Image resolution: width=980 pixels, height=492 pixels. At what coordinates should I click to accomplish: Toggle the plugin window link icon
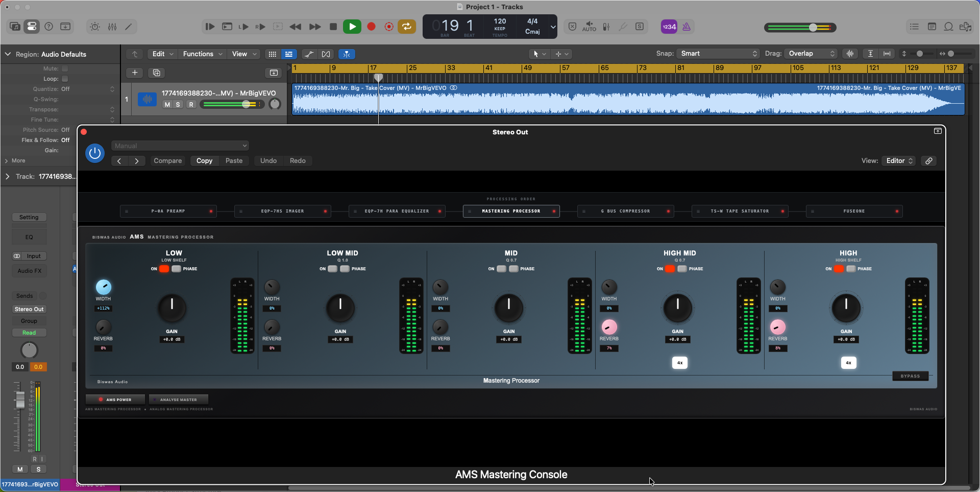tap(929, 160)
